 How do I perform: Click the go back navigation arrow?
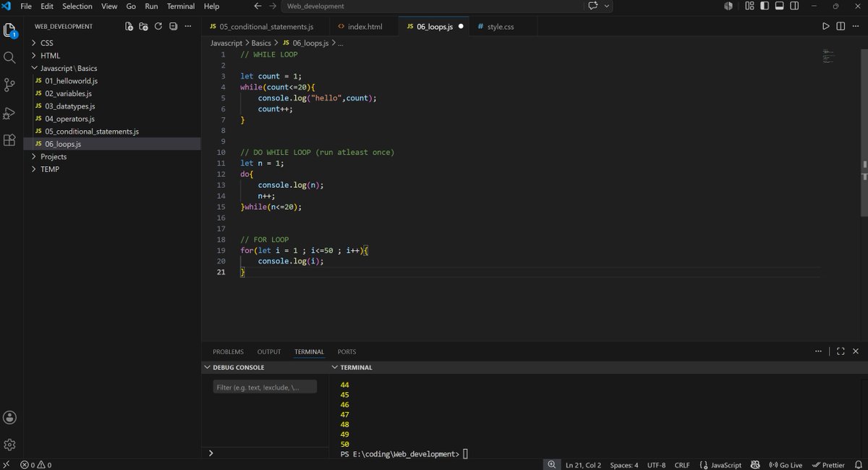(258, 6)
